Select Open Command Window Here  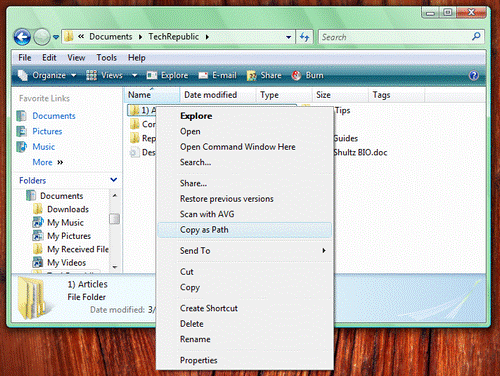pos(238,147)
